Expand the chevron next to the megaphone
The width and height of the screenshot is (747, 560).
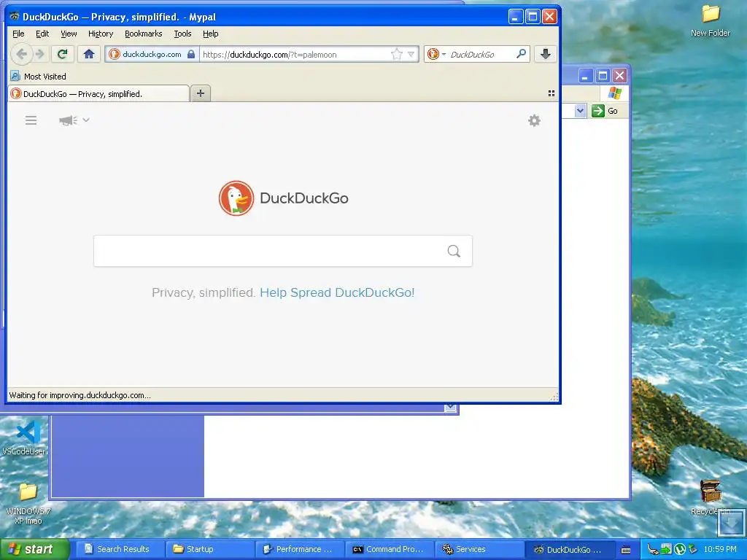(86, 120)
